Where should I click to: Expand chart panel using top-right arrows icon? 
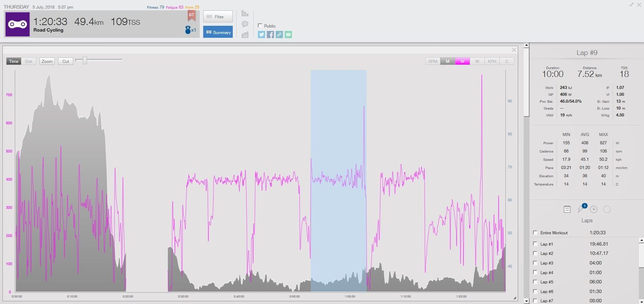tap(632, 5)
